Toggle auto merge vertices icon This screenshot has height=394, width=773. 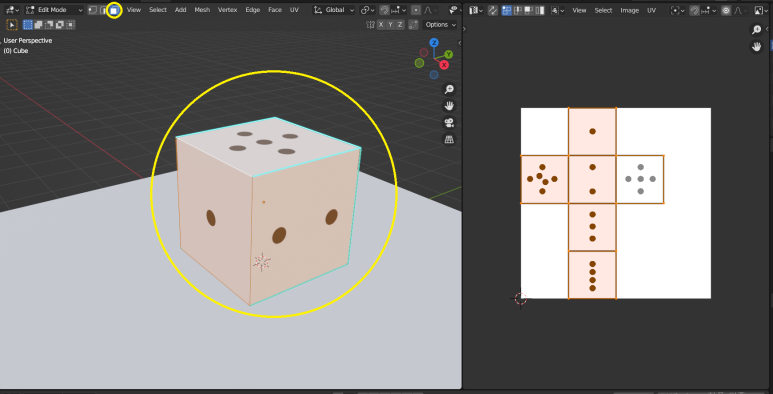[x=414, y=25]
